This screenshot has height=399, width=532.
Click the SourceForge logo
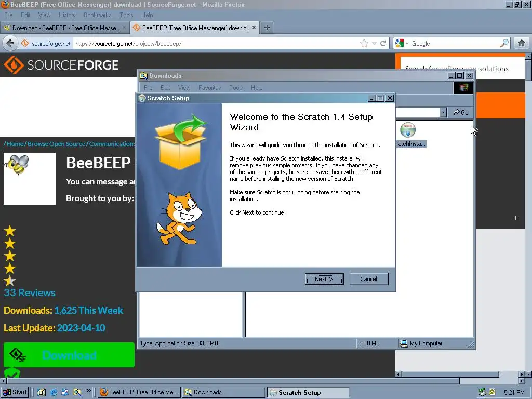pyautogui.click(x=61, y=65)
